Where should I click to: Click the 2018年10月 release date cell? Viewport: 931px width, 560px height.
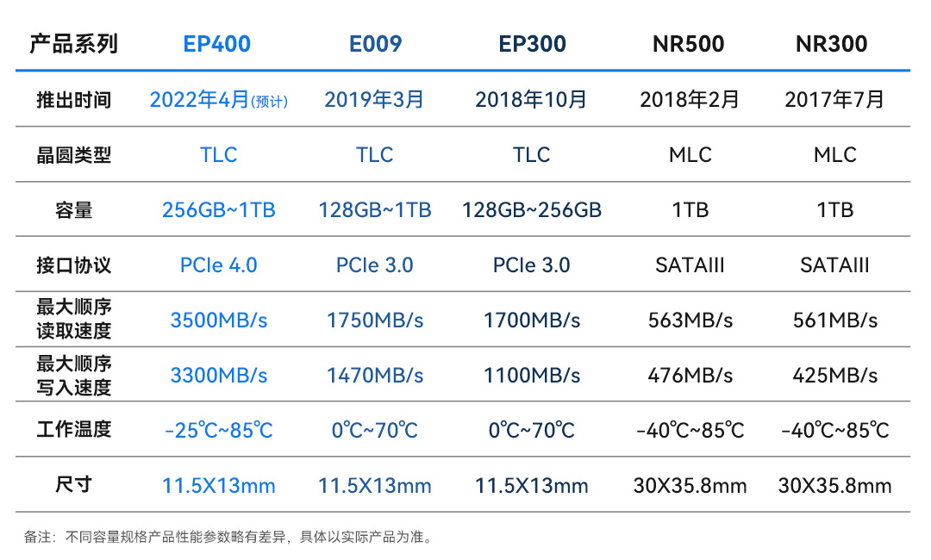pos(532,100)
